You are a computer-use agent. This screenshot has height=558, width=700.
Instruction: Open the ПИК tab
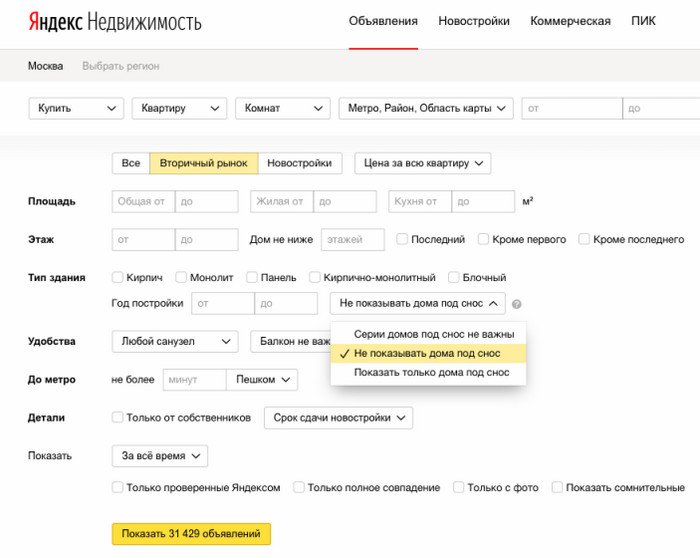tap(643, 21)
